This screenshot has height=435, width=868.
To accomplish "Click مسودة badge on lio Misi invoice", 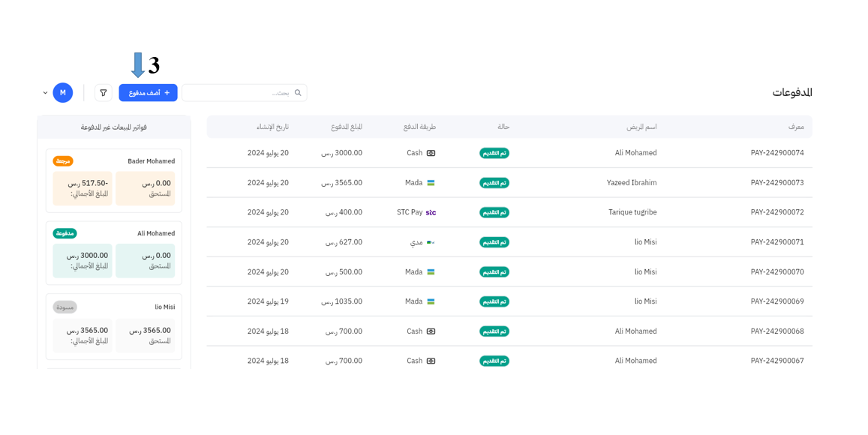I will [65, 307].
